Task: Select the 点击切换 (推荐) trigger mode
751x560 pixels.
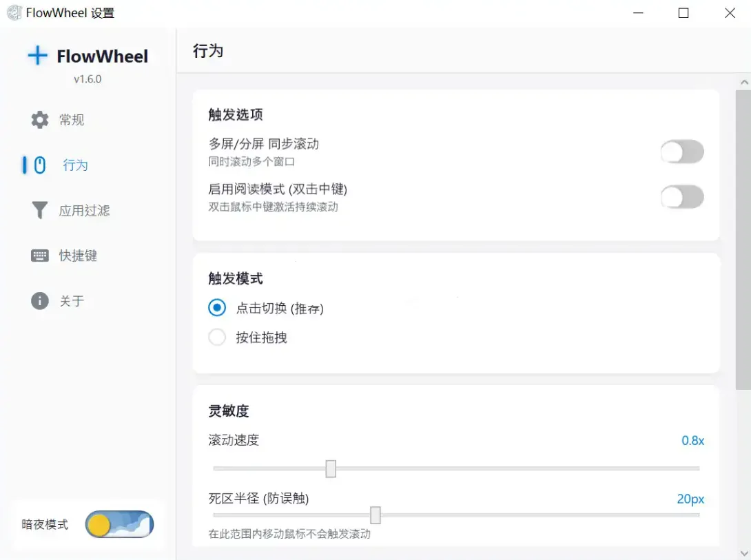Action: click(x=217, y=308)
